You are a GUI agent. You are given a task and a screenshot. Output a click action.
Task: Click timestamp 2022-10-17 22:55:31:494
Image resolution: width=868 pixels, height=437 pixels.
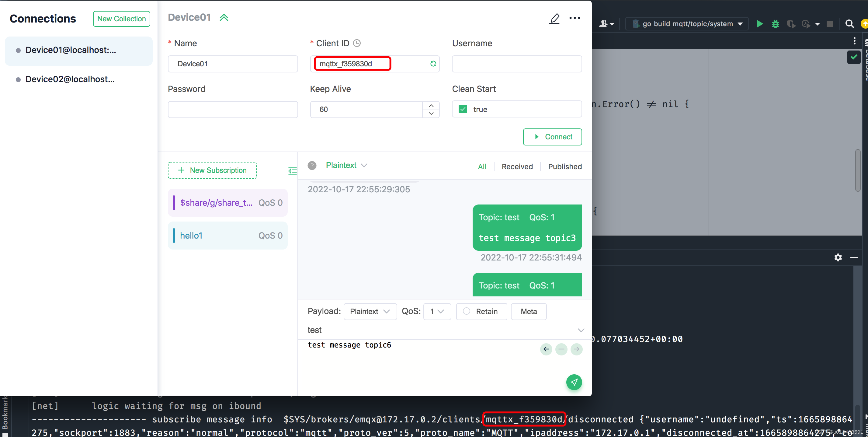[531, 258]
